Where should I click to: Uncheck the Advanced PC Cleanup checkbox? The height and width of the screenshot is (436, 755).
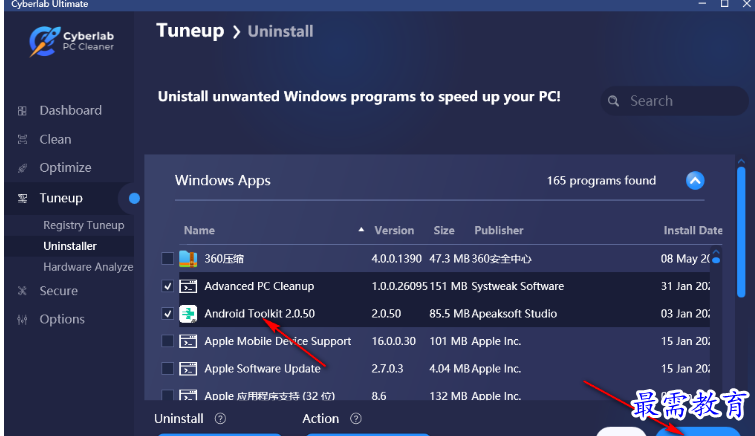click(x=167, y=286)
